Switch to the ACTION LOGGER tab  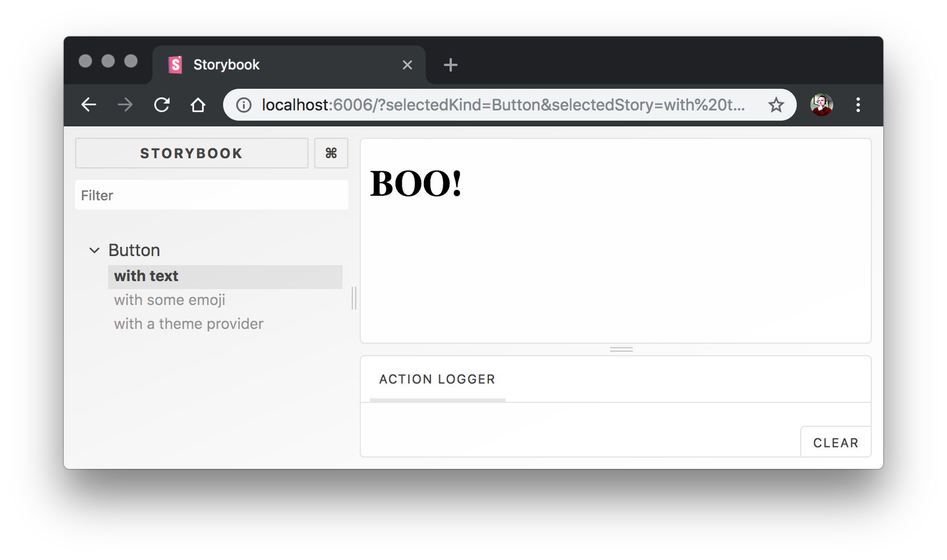pos(438,380)
